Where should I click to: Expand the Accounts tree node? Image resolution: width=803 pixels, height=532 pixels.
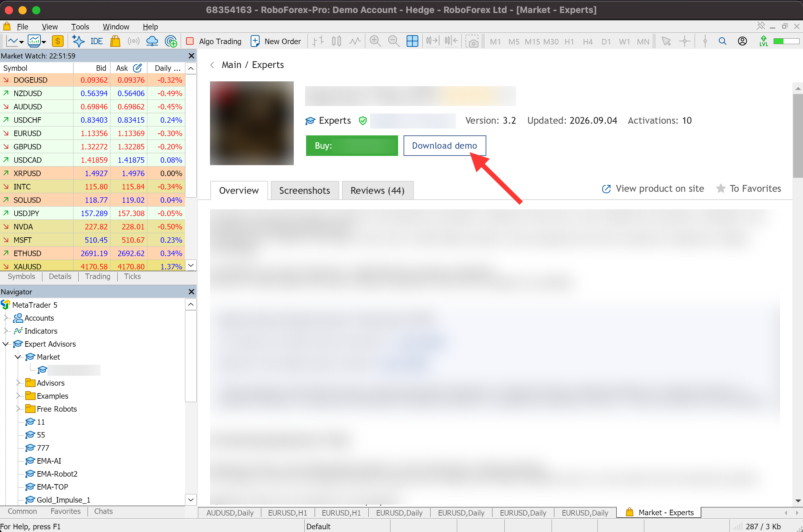pyautogui.click(x=5, y=318)
